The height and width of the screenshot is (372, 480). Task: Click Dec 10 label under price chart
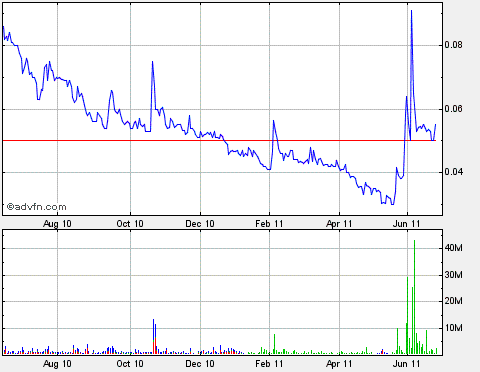(x=200, y=223)
